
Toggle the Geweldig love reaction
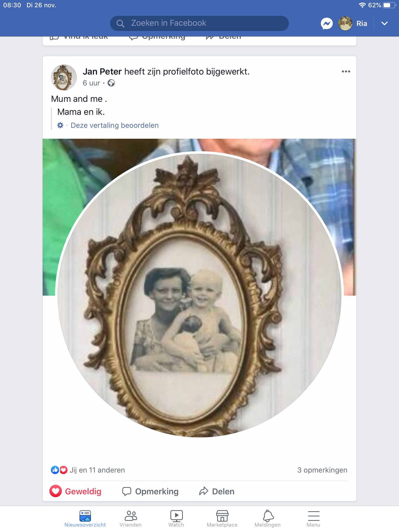(x=75, y=491)
